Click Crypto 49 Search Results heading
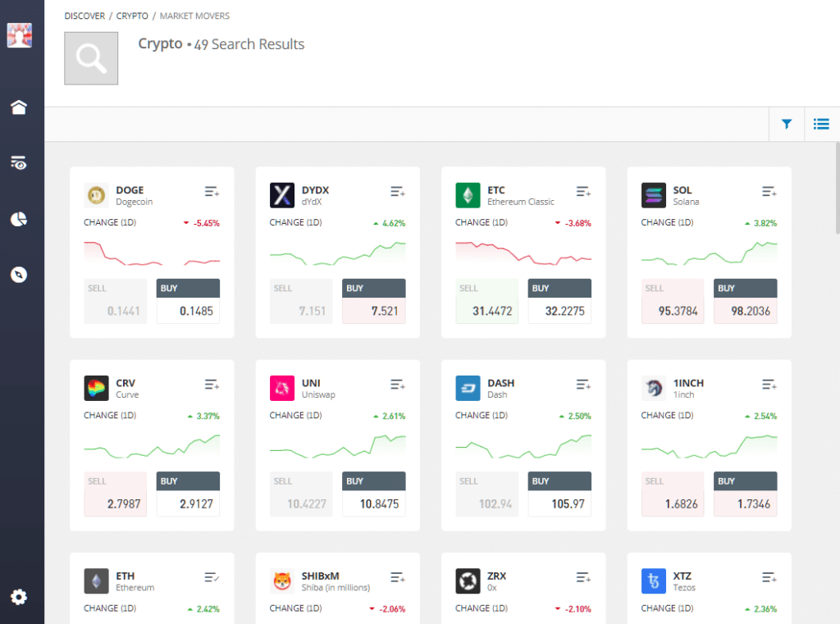840x624 pixels. pos(221,44)
